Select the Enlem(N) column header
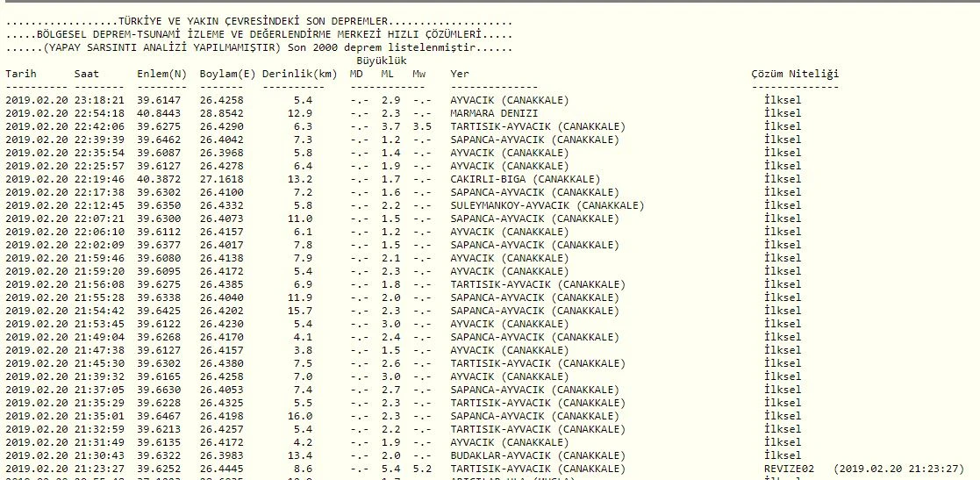Image resolution: width=980 pixels, height=480 pixels. pyautogui.click(x=162, y=74)
